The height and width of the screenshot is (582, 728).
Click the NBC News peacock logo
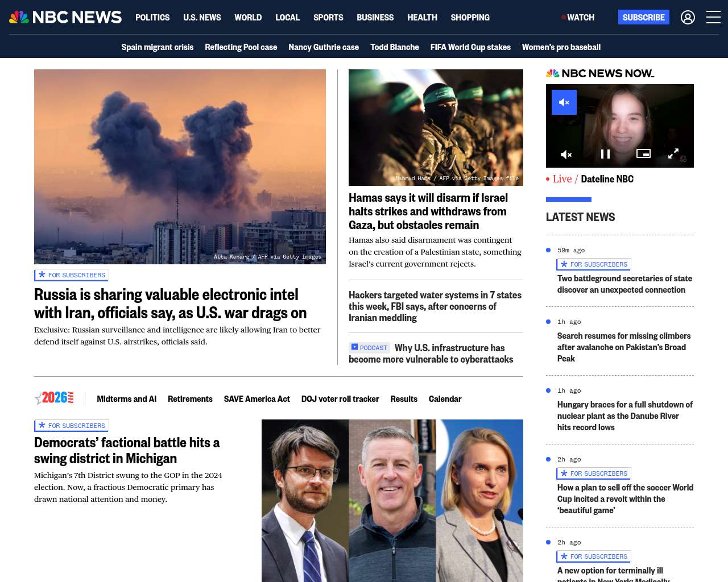coord(65,17)
